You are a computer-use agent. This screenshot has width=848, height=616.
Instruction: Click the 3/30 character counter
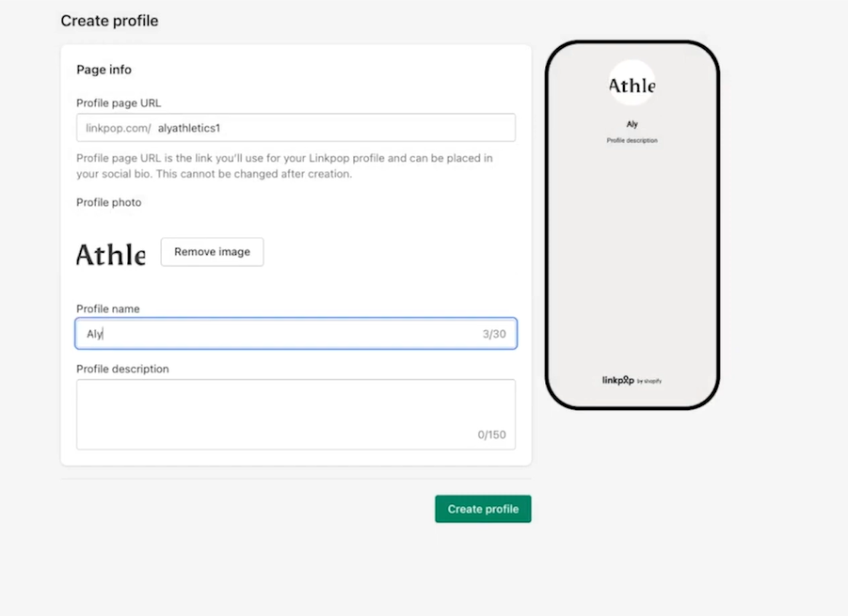[x=494, y=333]
